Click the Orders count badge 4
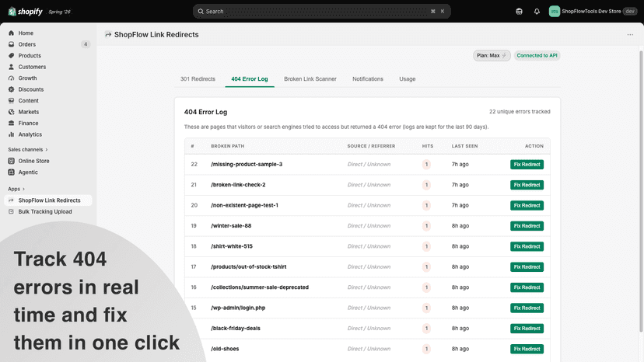This screenshot has height=362, width=644. click(86, 44)
